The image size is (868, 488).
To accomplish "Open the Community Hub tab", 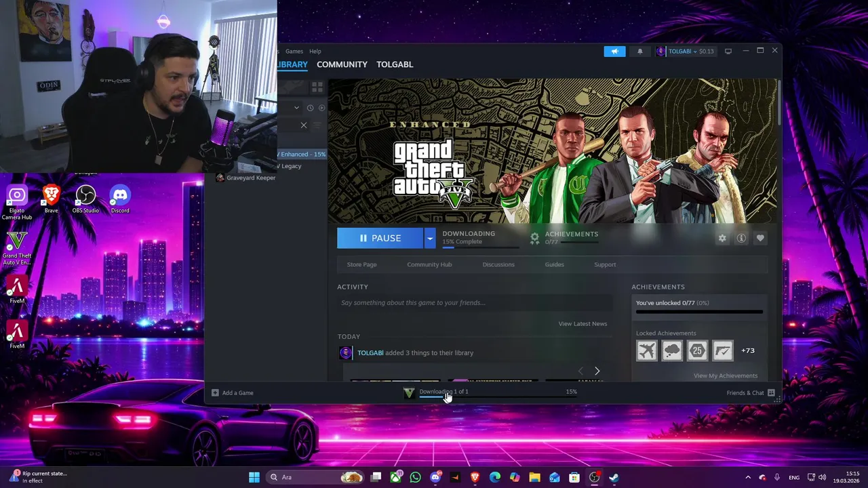I will [x=429, y=264].
